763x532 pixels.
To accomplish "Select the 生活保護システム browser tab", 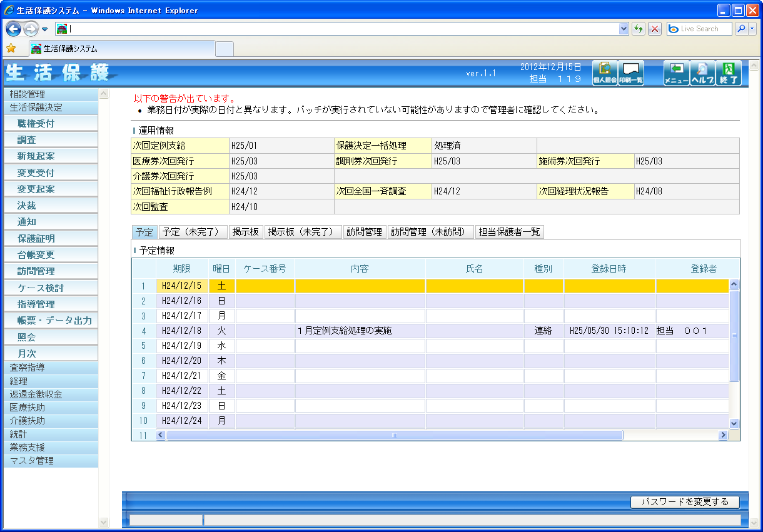I will (122, 49).
